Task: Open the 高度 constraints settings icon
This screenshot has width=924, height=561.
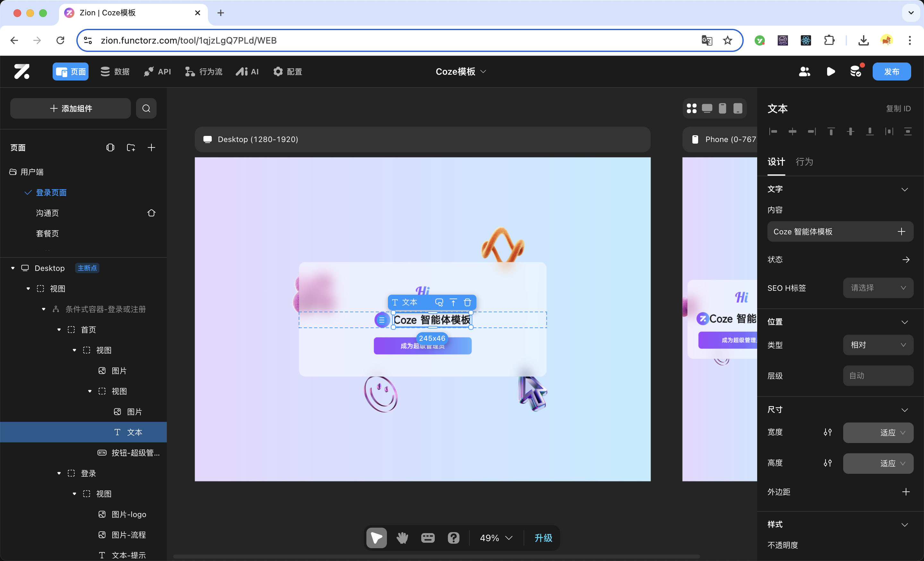Action: (828, 463)
